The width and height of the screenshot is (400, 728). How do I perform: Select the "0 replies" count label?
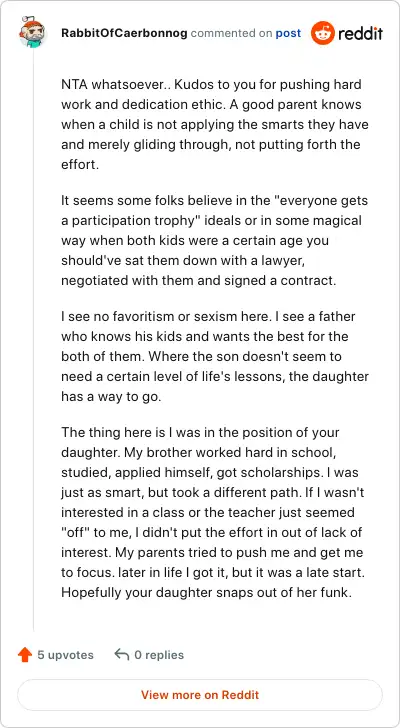click(x=159, y=655)
